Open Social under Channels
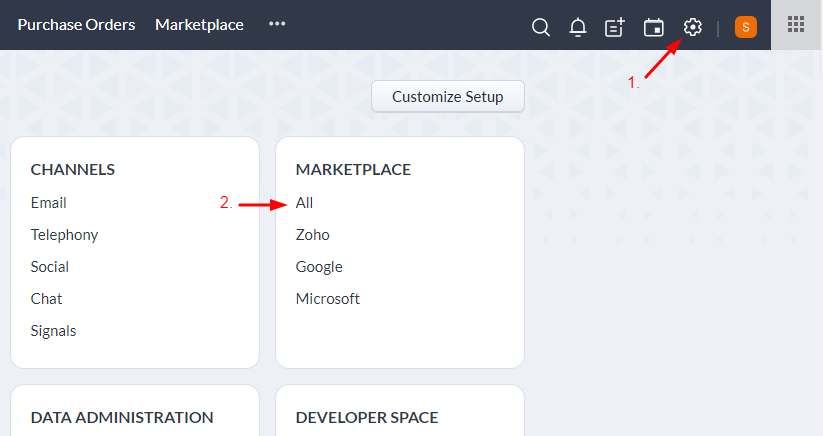 pos(49,267)
